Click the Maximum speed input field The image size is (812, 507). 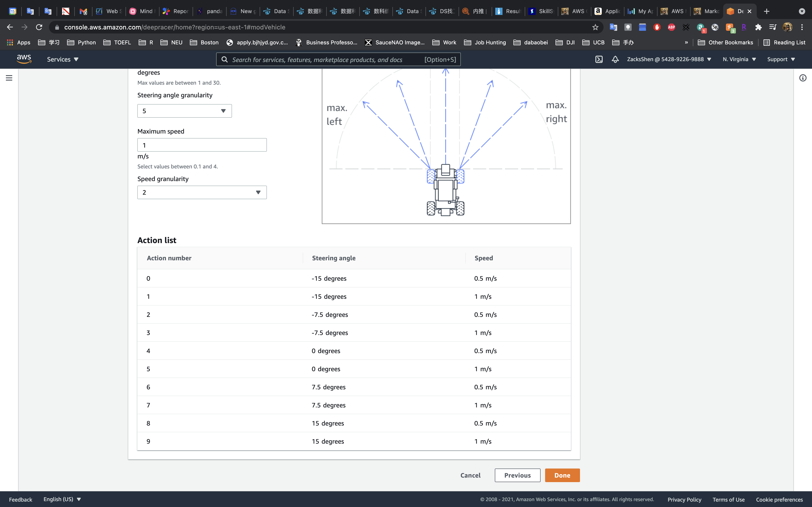[x=202, y=145]
